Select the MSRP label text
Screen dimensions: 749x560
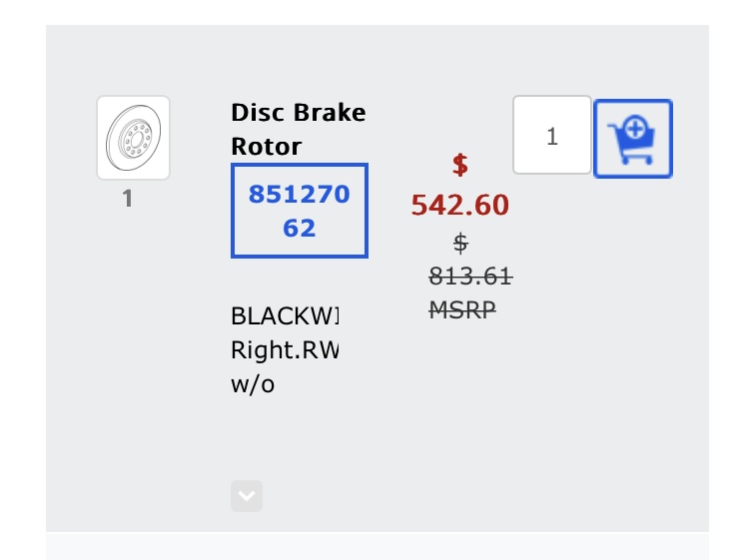point(462,309)
